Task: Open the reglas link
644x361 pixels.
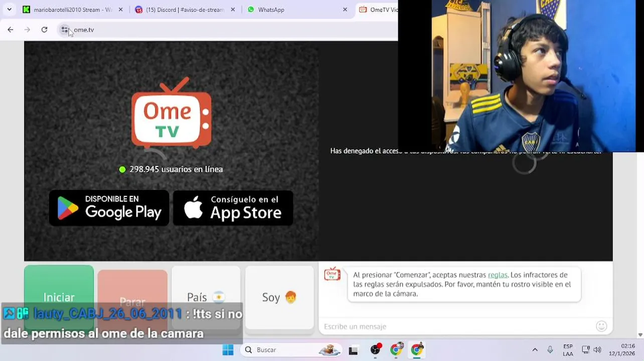Action: coord(498,275)
